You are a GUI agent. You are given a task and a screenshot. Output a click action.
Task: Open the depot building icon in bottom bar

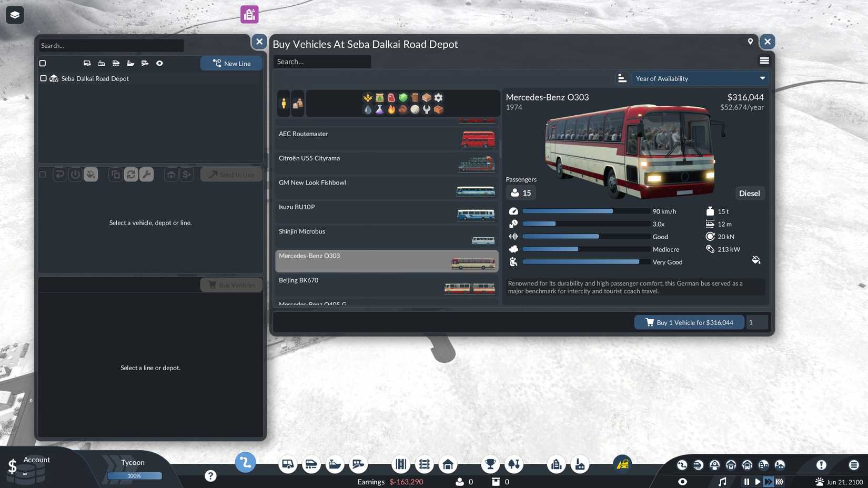tap(448, 464)
